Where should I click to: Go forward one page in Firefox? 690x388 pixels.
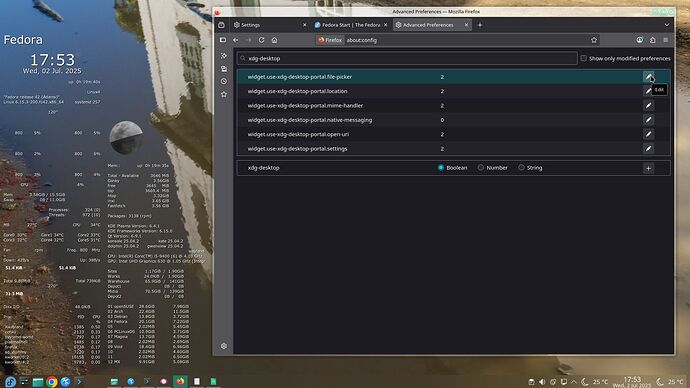tap(248, 40)
